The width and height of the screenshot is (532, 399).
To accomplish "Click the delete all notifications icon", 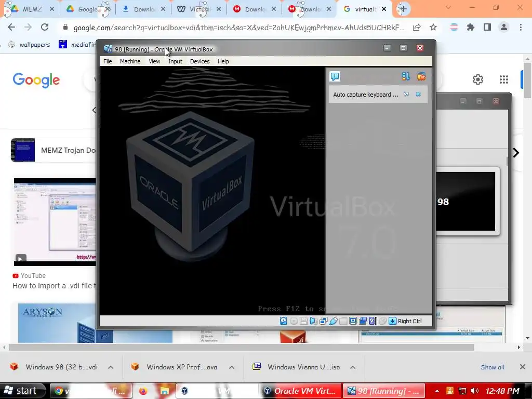I will [421, 76].
